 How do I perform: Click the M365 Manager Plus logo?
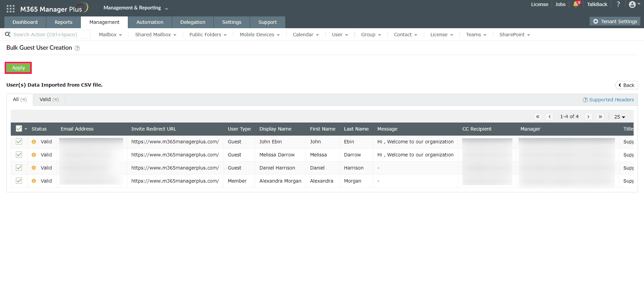54,8
